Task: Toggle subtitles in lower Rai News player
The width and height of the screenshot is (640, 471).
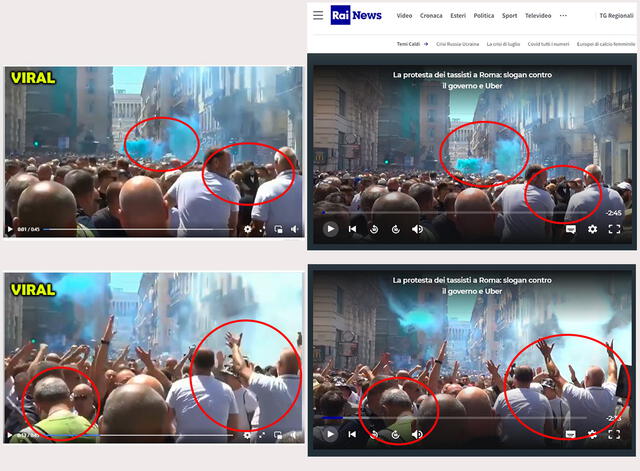Action: (571, 434)
